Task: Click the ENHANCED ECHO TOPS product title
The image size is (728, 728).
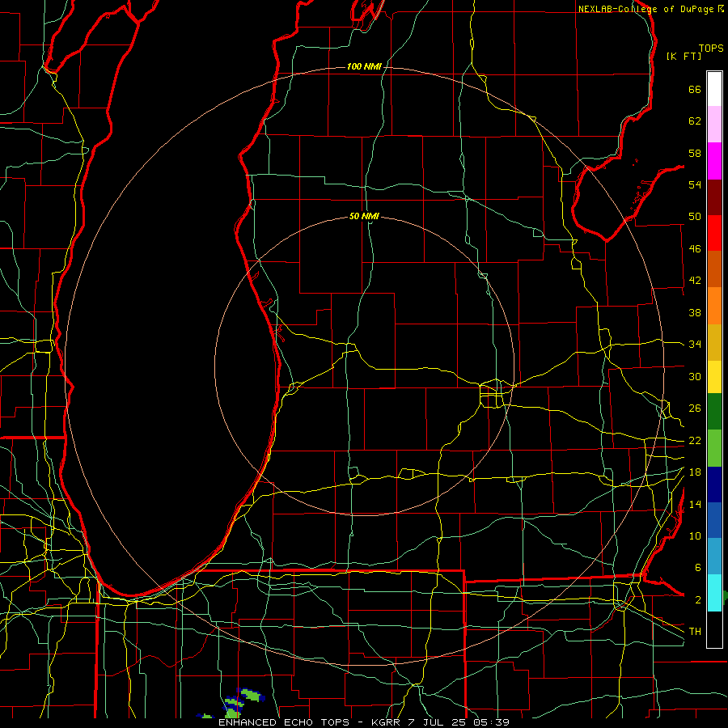Action: tap(284, 722)
